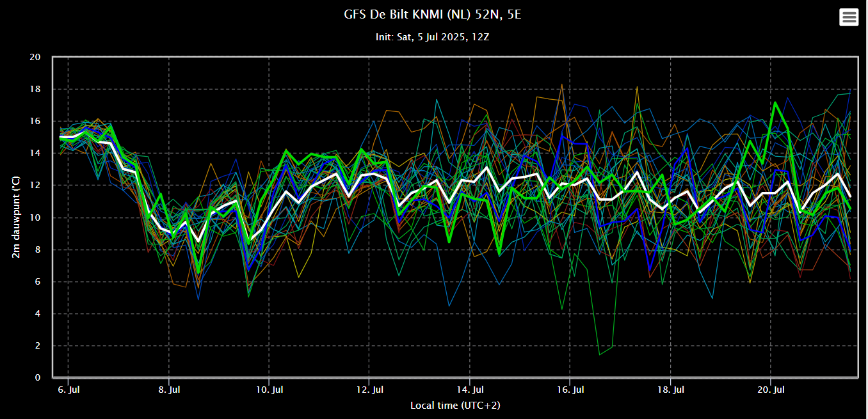The height and width of the screenshot is (419, 868).
Task: Click the '14. Jul' x-axis label
Action: point(469,390)
